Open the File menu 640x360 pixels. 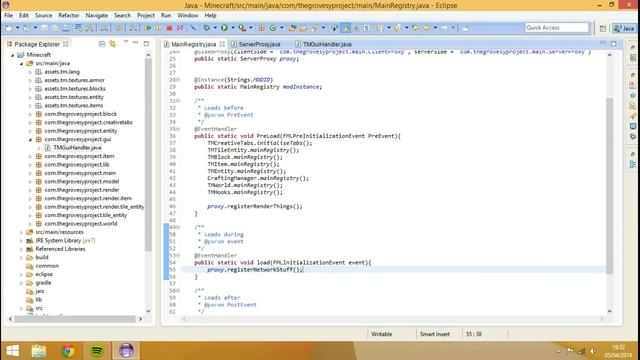8,16
